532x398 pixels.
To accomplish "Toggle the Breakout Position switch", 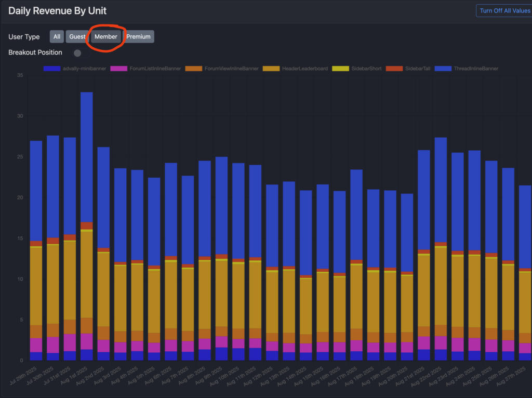I will (82, 53).
